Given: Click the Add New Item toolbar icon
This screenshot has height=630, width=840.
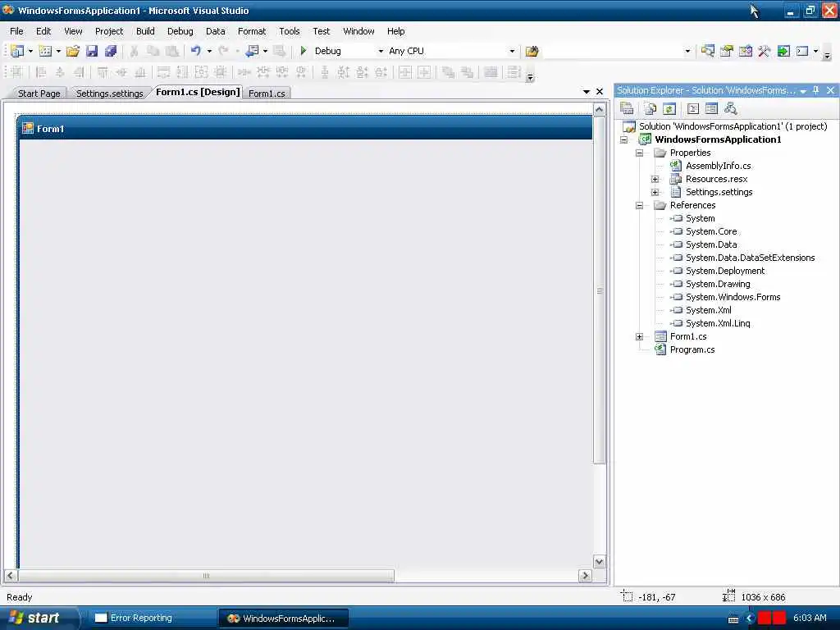Looking at the screenshot, I should point(46,51).
